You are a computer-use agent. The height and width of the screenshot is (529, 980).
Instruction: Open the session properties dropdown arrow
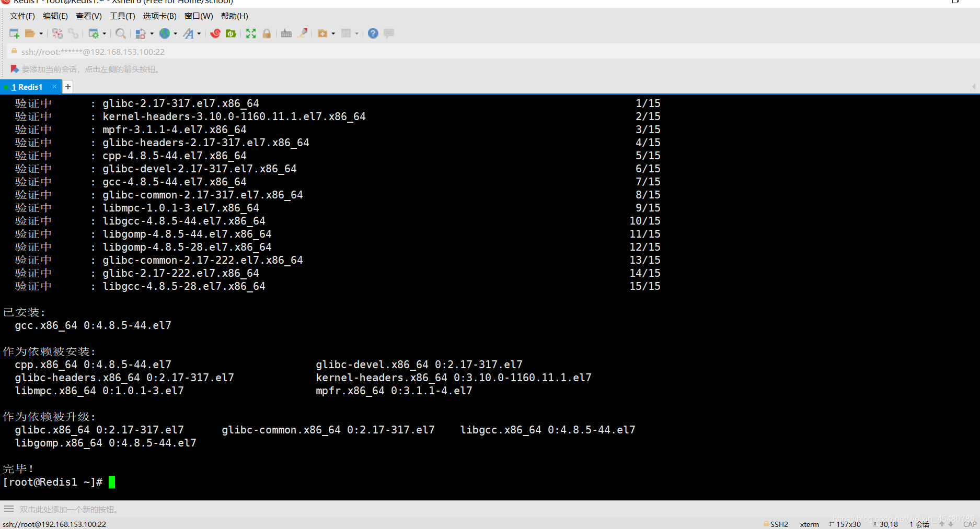(x=105, y=33)
